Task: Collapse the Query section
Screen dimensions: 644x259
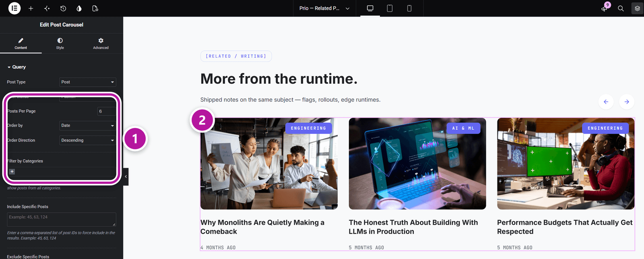Action: pos(17,67)
